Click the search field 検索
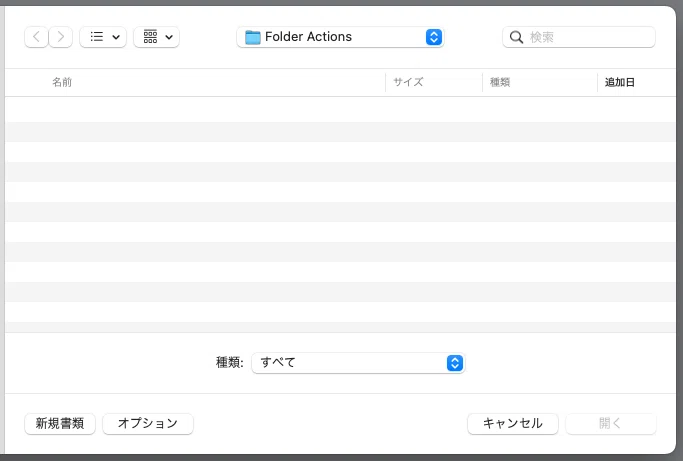The width and height of the screenshot is (683, 461). coord(579,37)
